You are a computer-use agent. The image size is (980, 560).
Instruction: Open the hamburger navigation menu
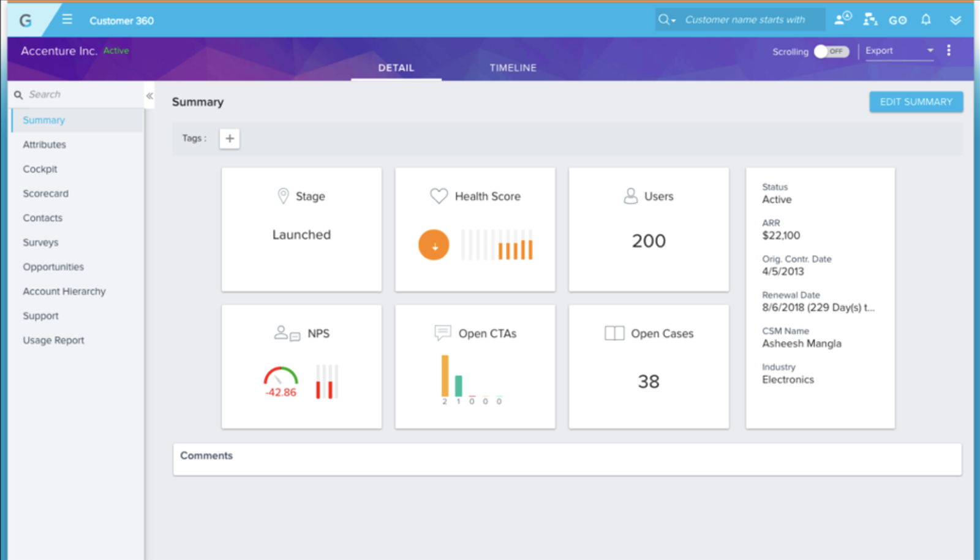click(67, 20)
